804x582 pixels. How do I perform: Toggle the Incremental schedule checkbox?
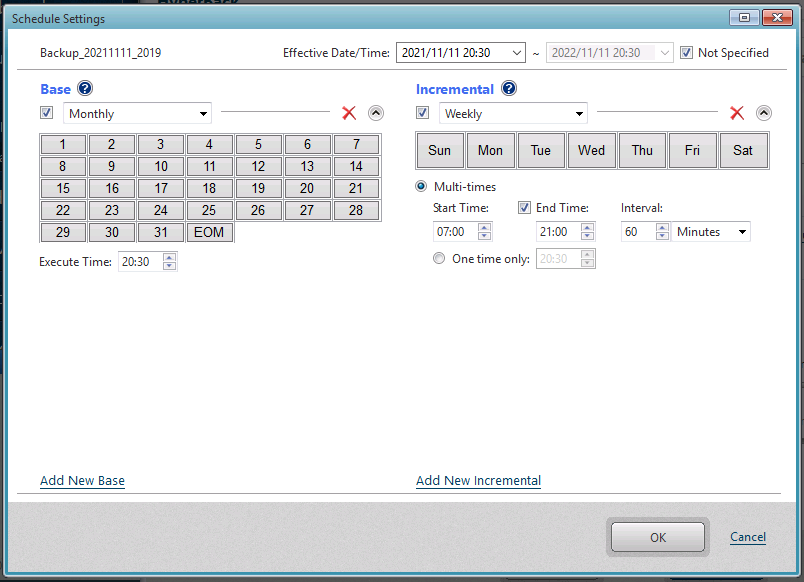[423, 113]
